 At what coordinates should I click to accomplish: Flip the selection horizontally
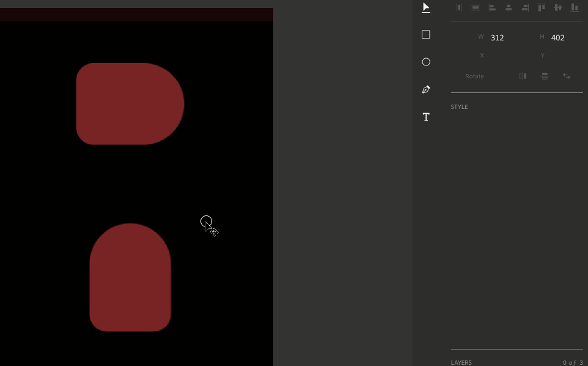click(x=523, y=77)
